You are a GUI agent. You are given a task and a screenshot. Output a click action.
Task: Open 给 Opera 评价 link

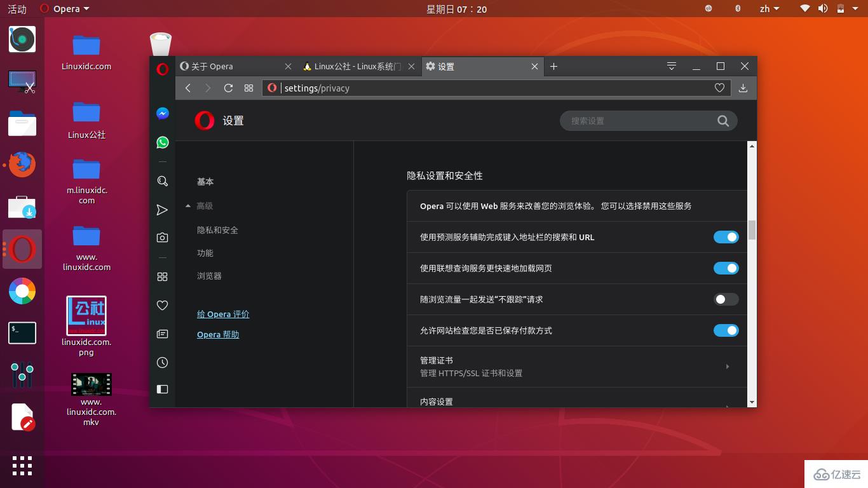tap(223, 314)
